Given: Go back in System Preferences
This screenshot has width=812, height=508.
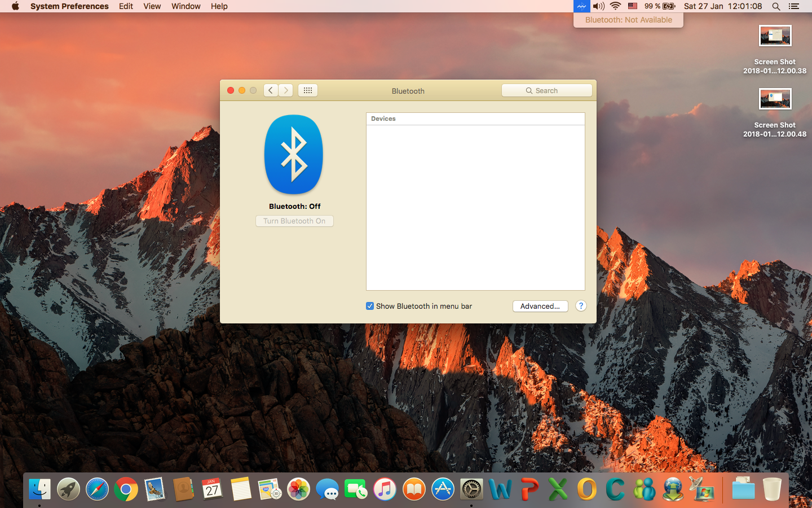Looking at the screenshot, I should pyautogui.click(x=271, y=90).
